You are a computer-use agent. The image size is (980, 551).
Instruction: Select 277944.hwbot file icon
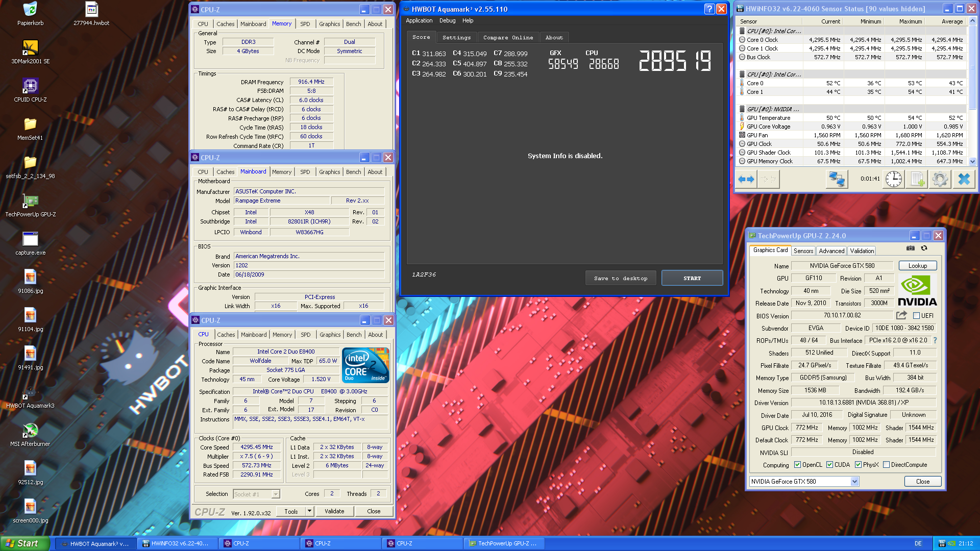[x=91, y=14]
